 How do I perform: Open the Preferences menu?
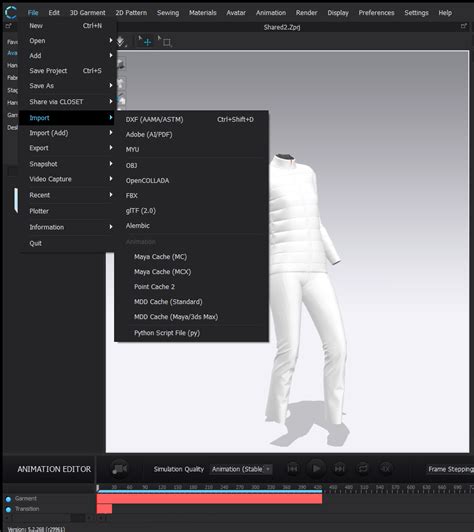(x=376, y=13)
